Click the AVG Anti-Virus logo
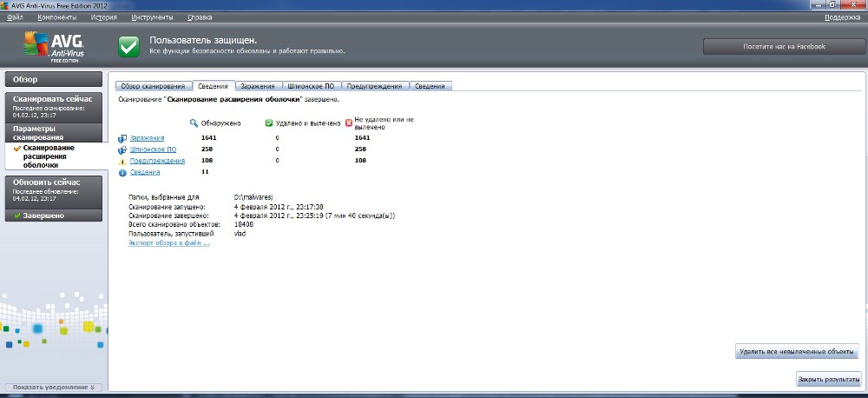The image size is (868, 398). pos(53,47)
